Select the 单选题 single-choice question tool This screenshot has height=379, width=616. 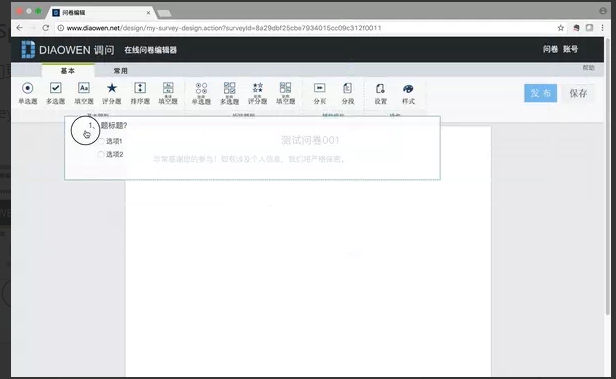click(x=28, y=93)
